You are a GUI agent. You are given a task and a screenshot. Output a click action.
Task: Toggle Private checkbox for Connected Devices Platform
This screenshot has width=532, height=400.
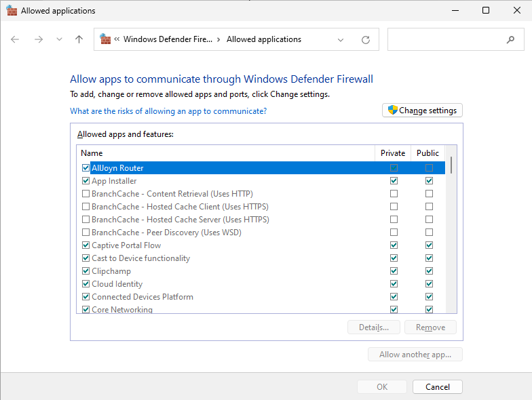pos(394,297)
